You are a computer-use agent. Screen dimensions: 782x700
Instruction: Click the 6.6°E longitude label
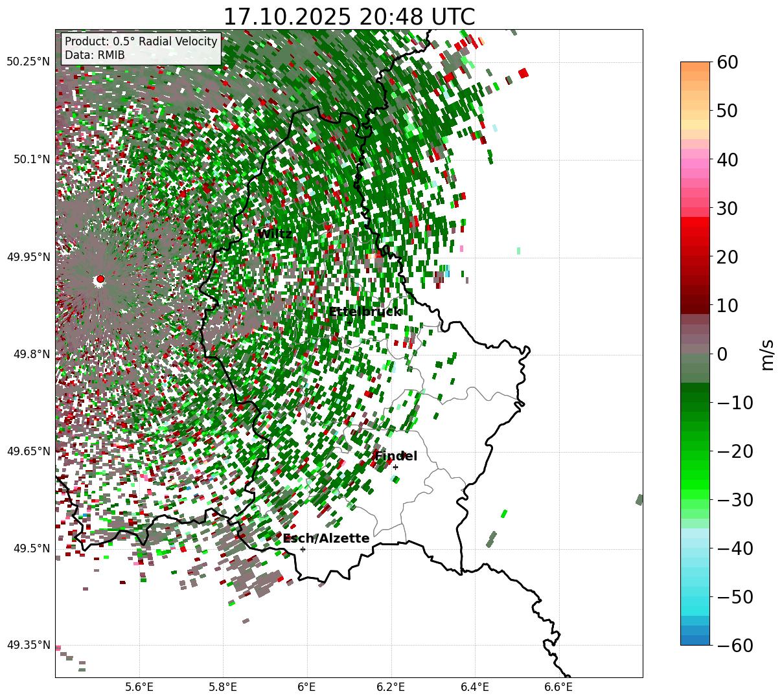[x=558, y=687]
